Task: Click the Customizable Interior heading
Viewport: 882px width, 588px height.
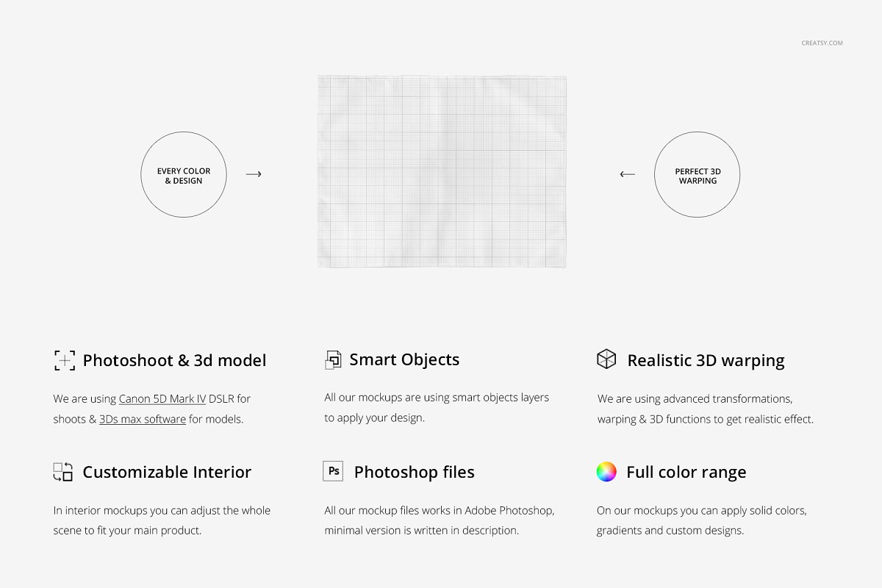Action: [x=167, y=472]
